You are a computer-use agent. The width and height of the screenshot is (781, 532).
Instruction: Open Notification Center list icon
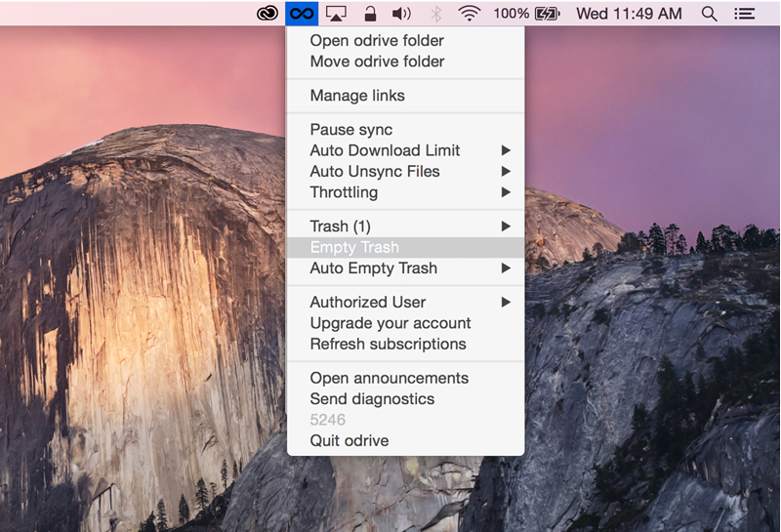(x=744, y=14)
